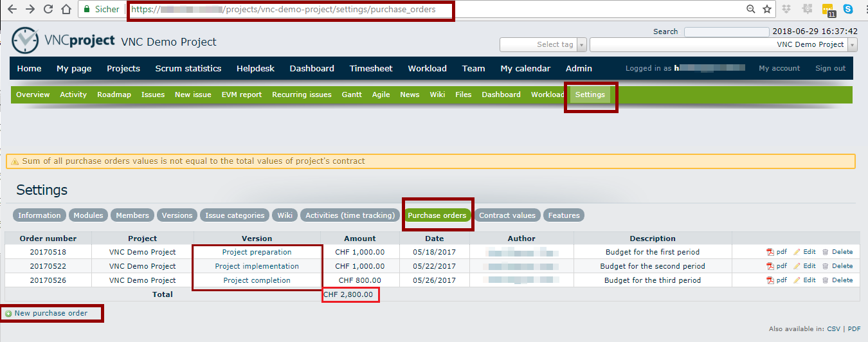Open My calendar menu item
The height and width of the screenshot is (342, 868).
pos(525,68)
